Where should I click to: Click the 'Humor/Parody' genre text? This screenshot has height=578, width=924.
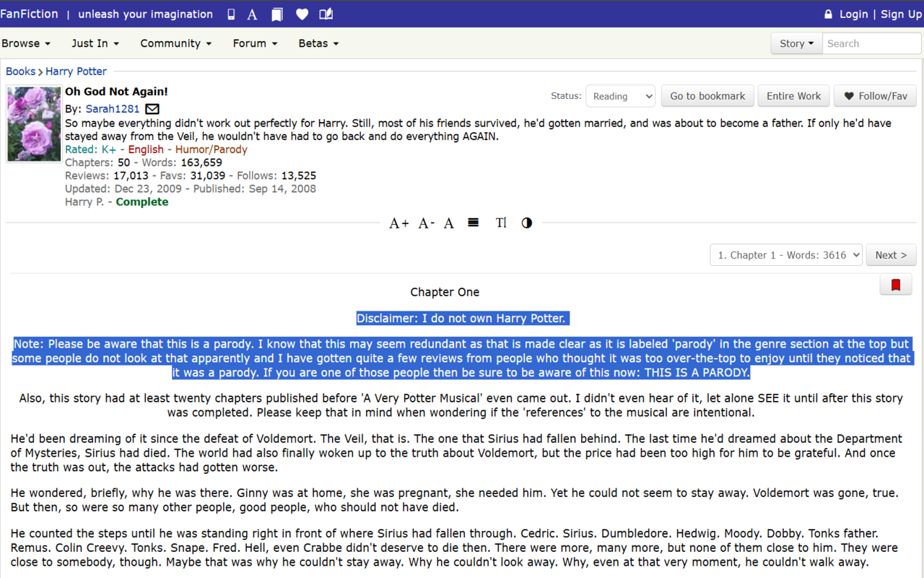pos(212,150)
